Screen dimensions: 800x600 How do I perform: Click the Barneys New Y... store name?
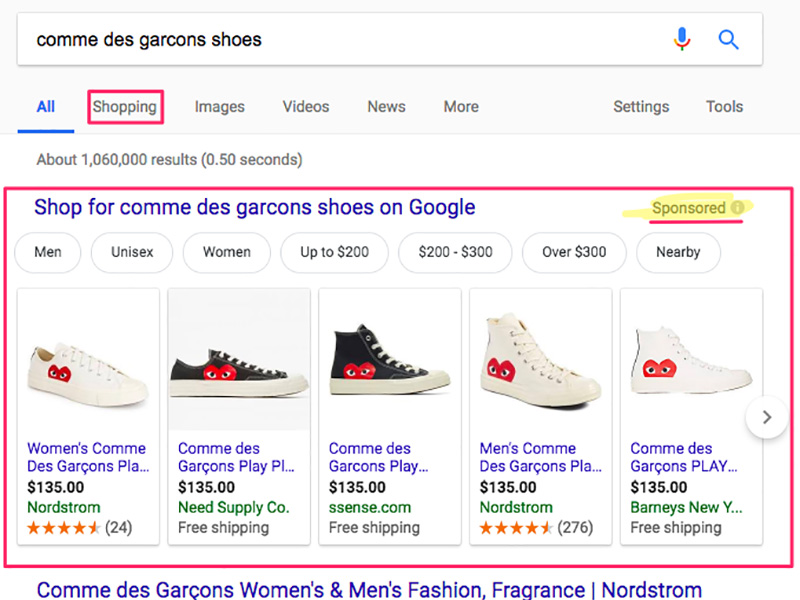[x=686, y=507]
